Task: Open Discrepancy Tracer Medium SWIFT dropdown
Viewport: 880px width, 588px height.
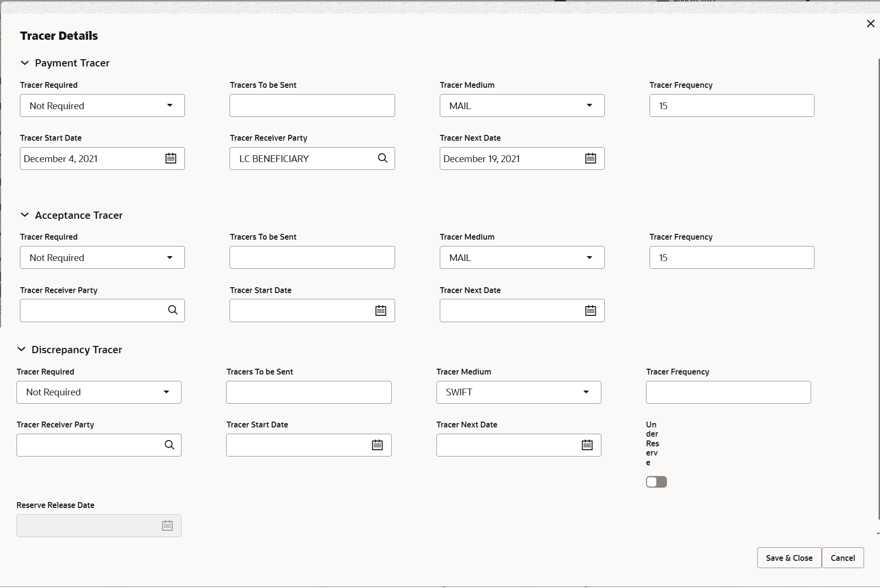Action: point(518,392)
